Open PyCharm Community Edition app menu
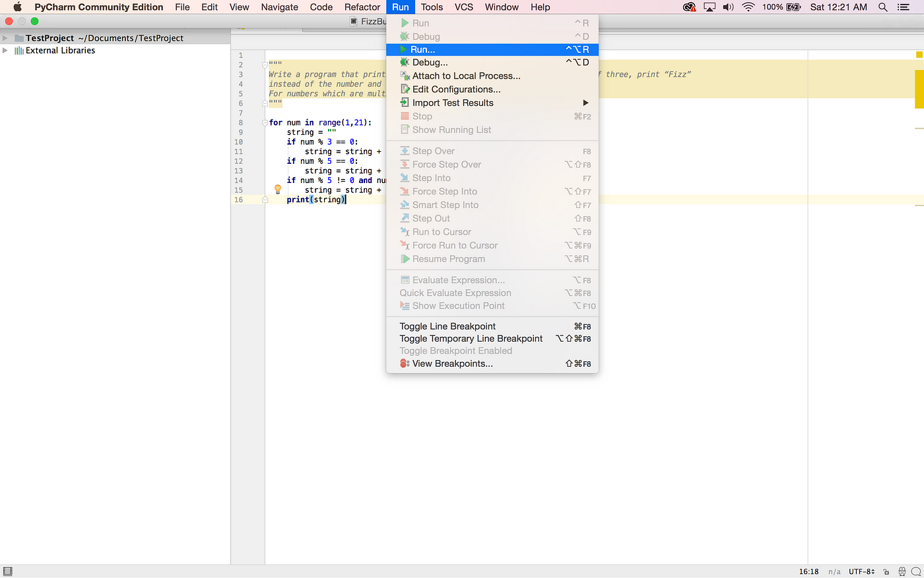924x578 pixels. [99, 7]
